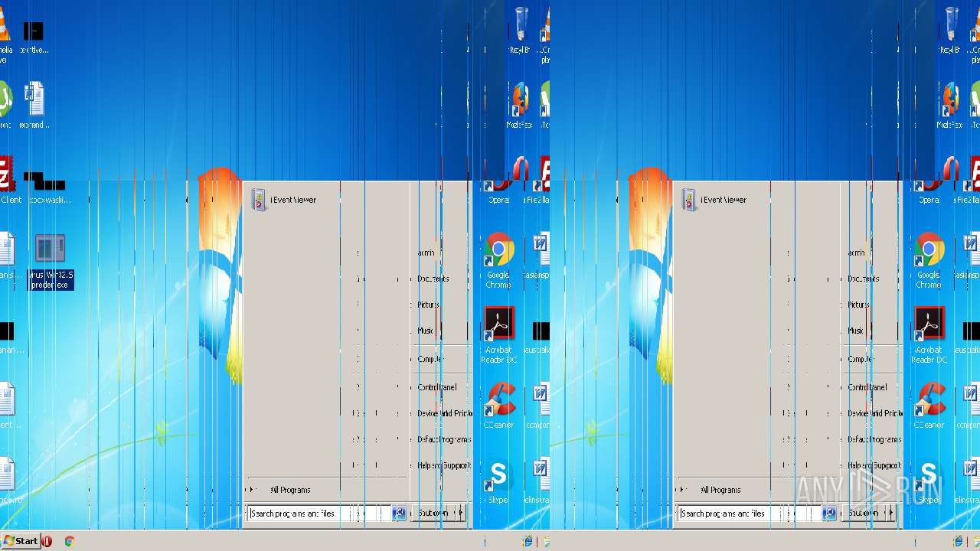980x551 pixels.
Task: Expand shut down options arrow in left Start menu
Action: coord(460,514)
